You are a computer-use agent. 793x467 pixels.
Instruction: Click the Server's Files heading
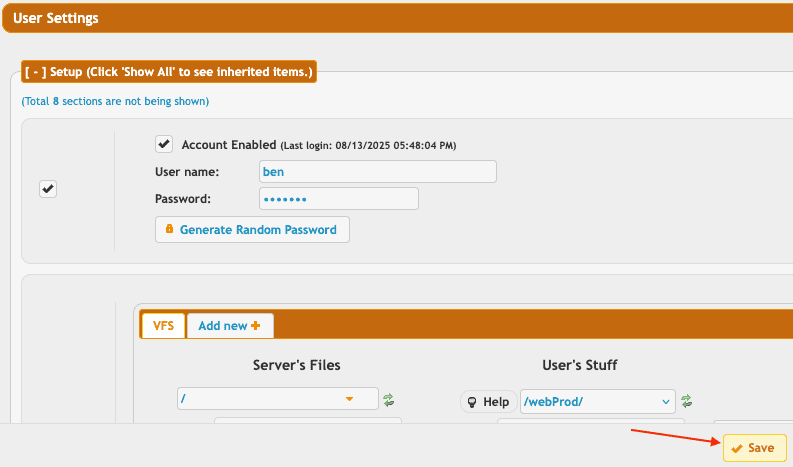click(x=296, y=365)
